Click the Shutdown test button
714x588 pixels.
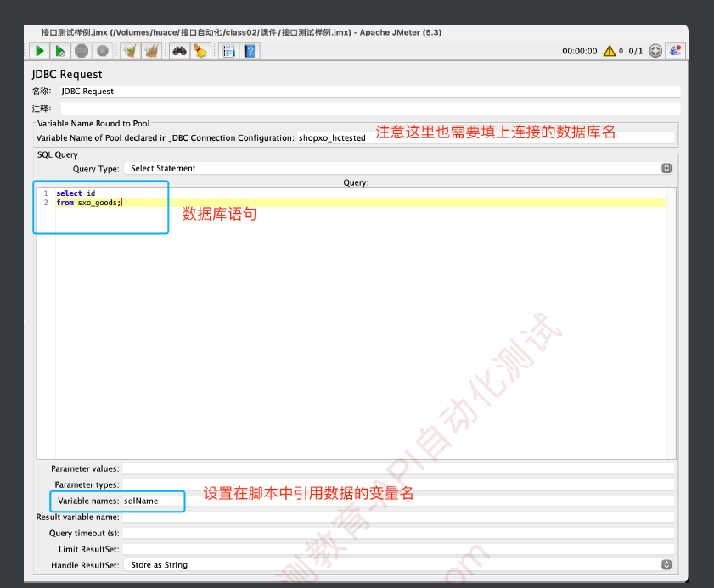point(103,51)
